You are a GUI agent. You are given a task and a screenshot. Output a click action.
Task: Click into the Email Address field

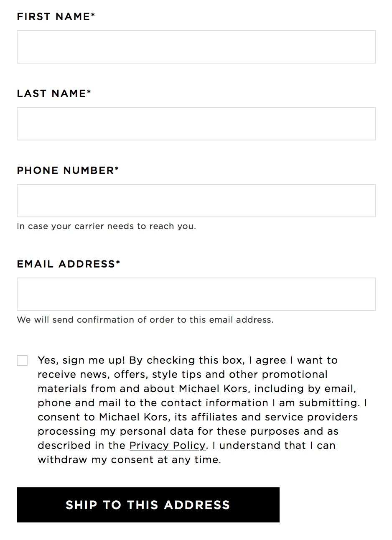[x=196, y=294]
